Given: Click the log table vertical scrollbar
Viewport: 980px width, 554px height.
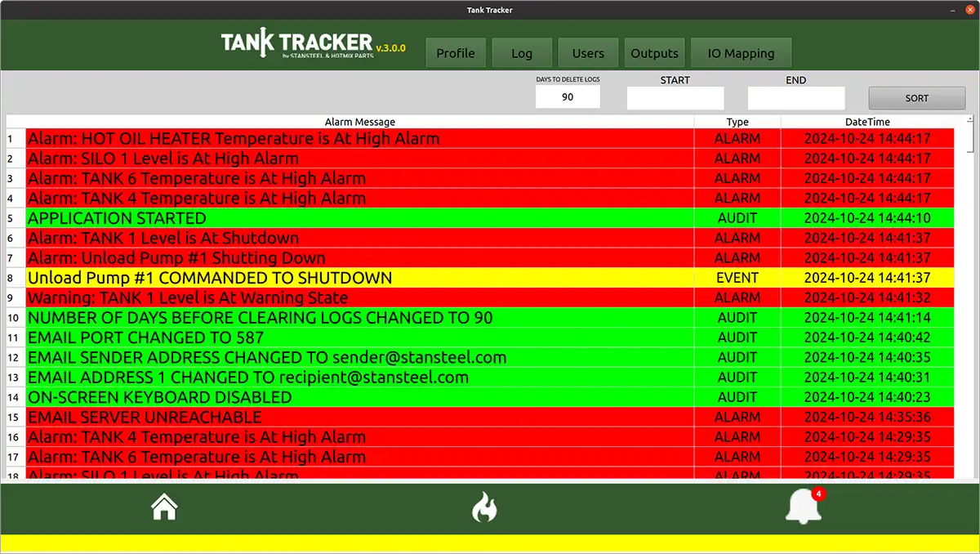Looking at the screenshot, I should (970, 297).
